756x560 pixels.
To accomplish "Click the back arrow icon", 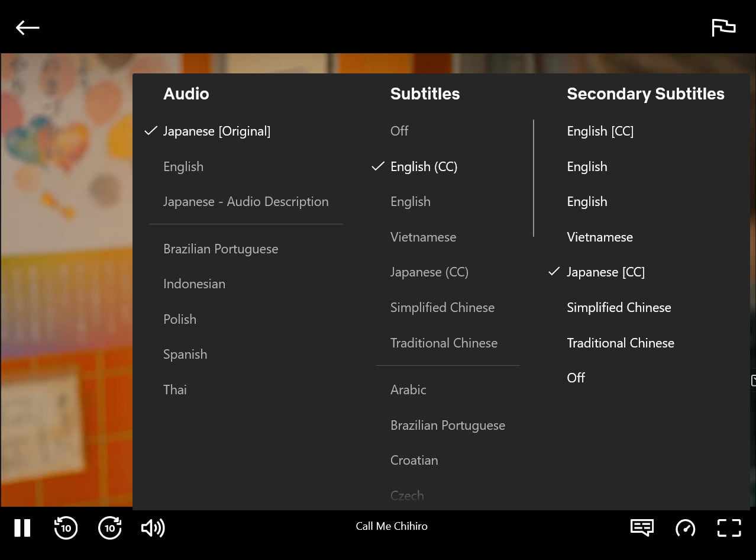I will pyautogui.click(x=27, y=27).
